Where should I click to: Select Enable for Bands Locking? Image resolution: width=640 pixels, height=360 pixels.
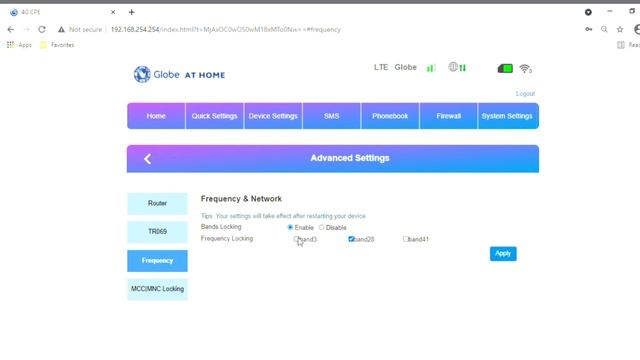(290, 227)
